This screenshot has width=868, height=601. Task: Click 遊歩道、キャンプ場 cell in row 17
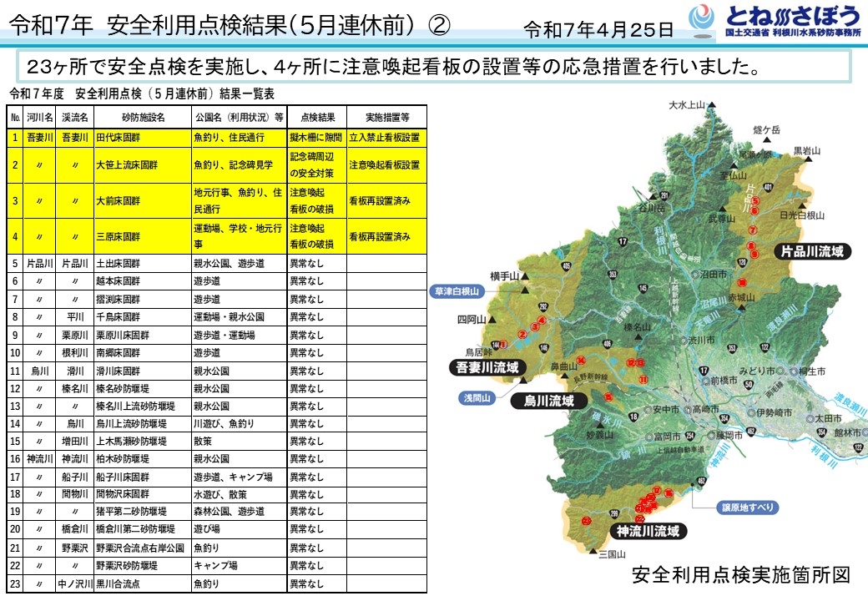[240, 477]
